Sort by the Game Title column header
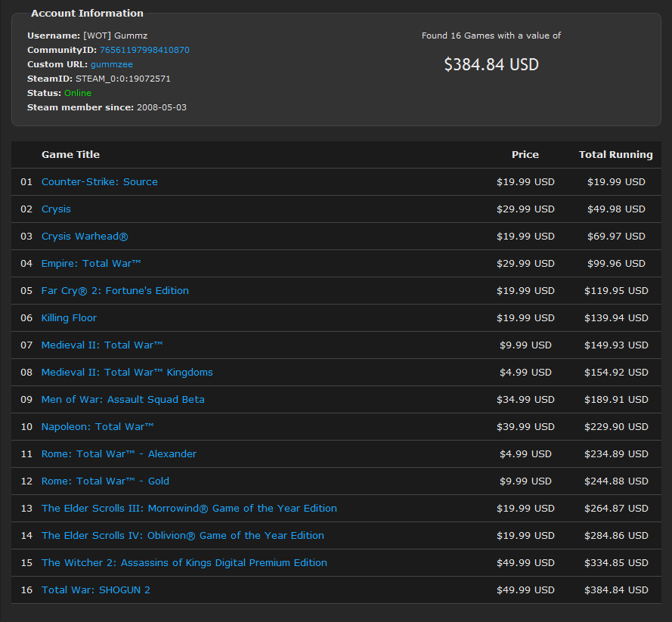This screenshot has height=622, width=672. [70, 154]
